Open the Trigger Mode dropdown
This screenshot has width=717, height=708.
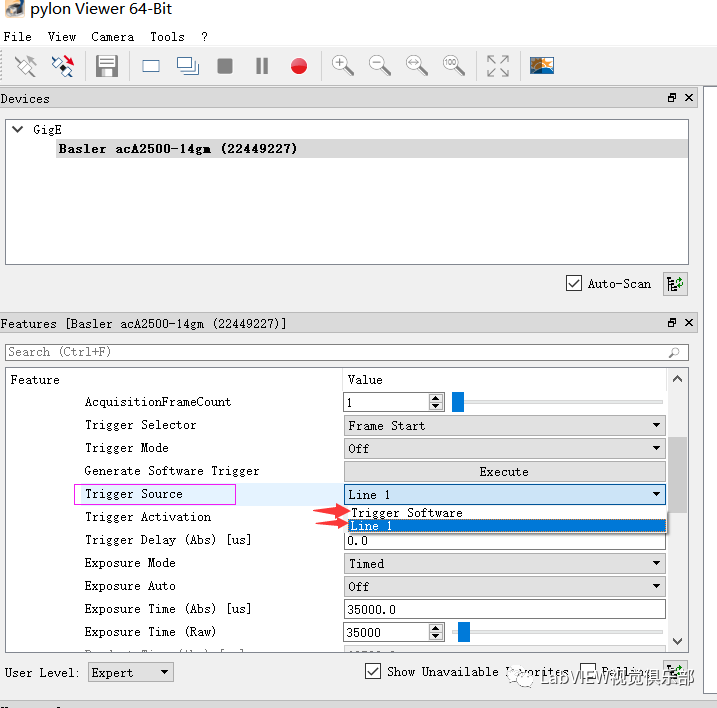tap(504, 449)
